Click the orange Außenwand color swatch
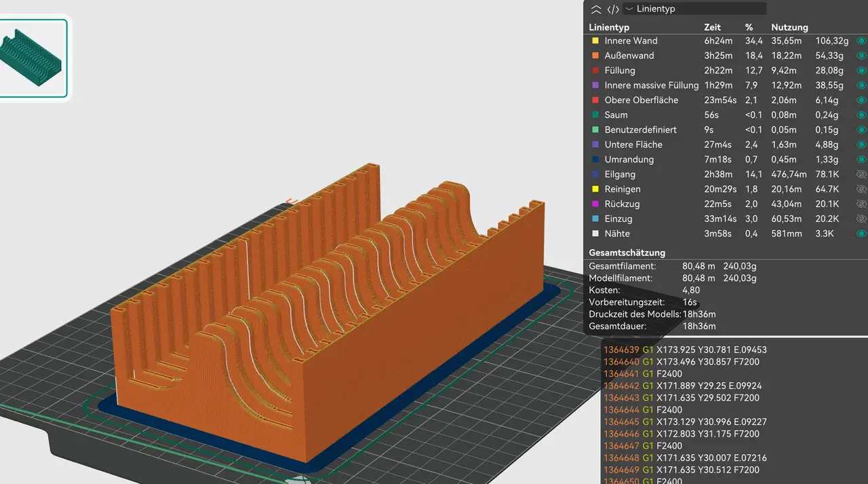This screenshot has height=484, width=868. (x=595, y=56)
